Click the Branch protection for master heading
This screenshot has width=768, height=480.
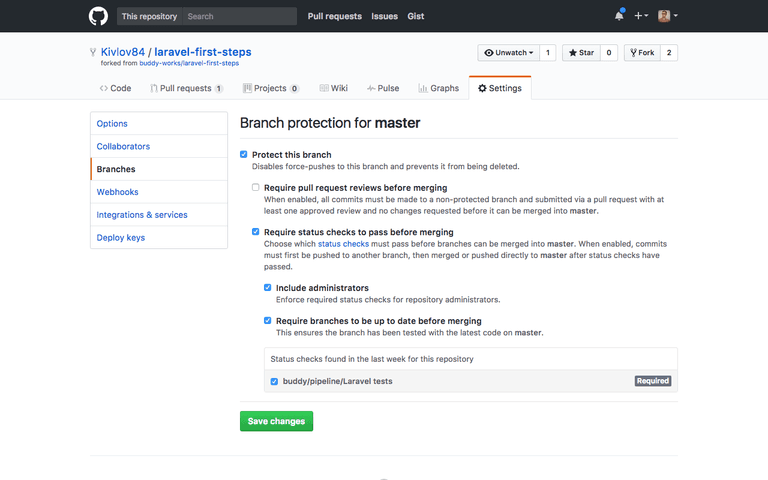pyautogui.click(x=330, y=123)
